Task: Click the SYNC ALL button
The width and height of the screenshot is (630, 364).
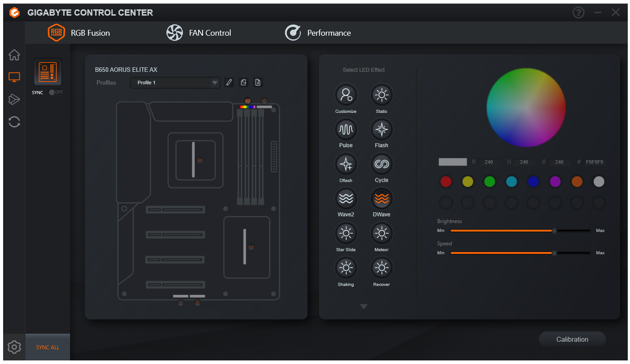Action: [48, 347]
